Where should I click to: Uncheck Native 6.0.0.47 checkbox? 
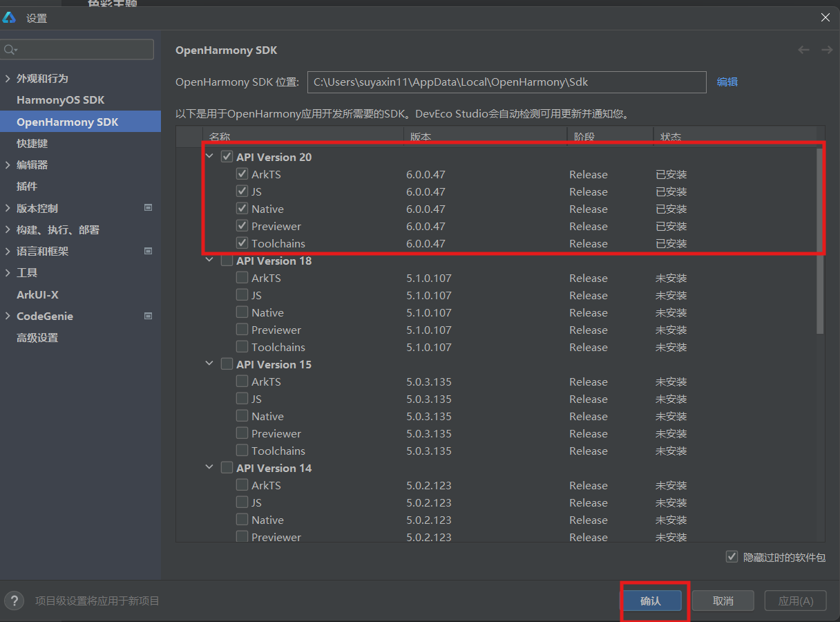coord(242,209)
